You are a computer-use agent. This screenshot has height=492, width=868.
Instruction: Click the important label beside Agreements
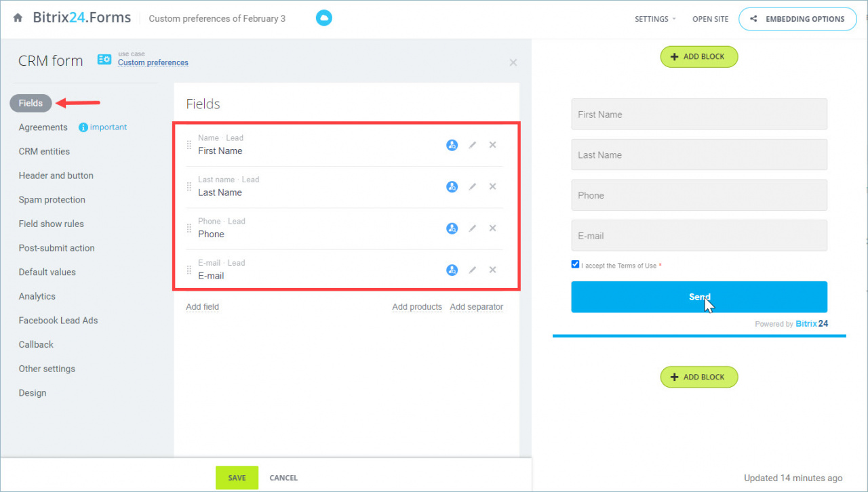(108, 127)
